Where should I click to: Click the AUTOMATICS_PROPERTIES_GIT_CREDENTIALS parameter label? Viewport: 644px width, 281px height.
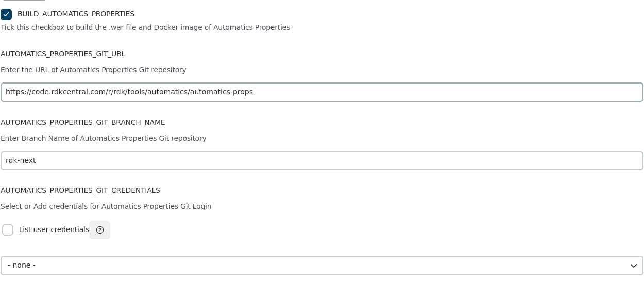[x=80, y=190]
